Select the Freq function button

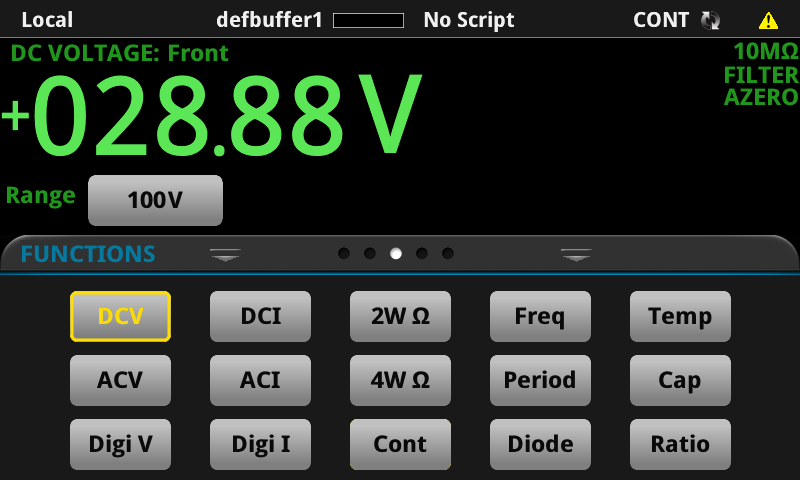point(540,316)
